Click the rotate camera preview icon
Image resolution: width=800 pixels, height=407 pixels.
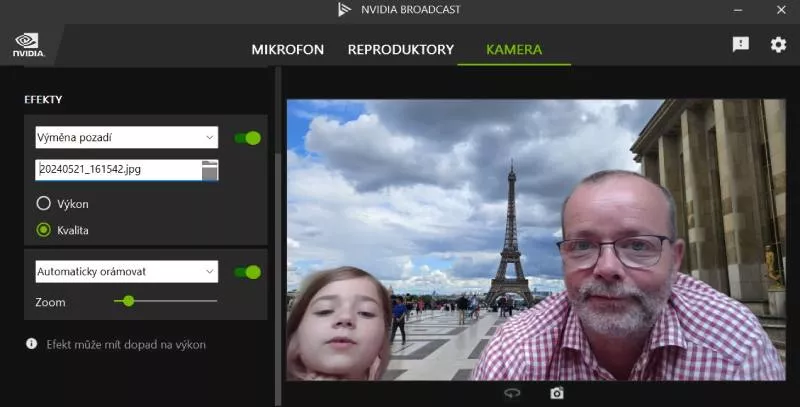tap(512, 394)
